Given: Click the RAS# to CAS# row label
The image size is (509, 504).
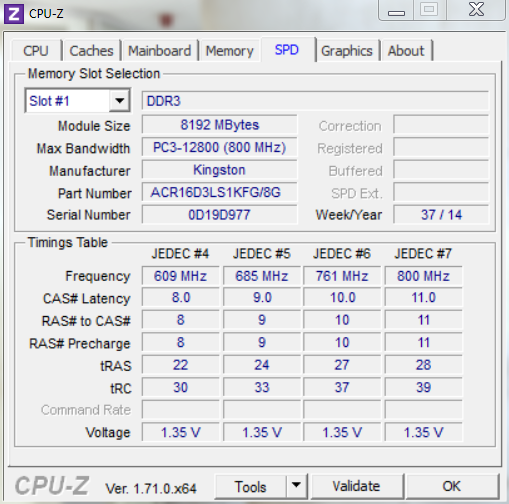Looking at the screenshot, I should tap(86, 321).
